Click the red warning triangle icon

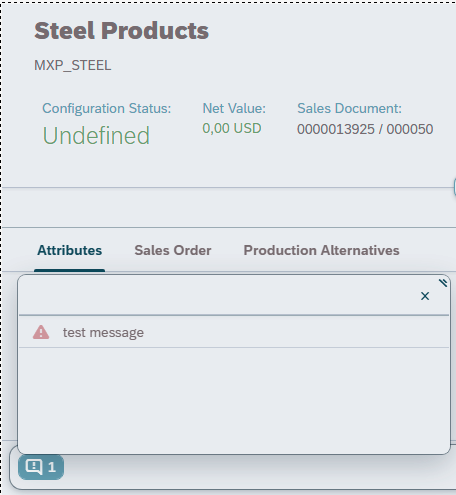tap(41, 332)
